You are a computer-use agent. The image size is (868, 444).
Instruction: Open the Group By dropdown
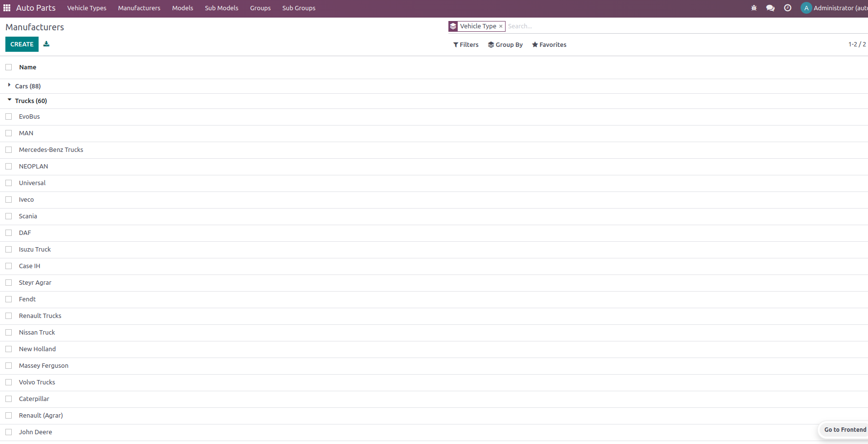coord(505,45)
